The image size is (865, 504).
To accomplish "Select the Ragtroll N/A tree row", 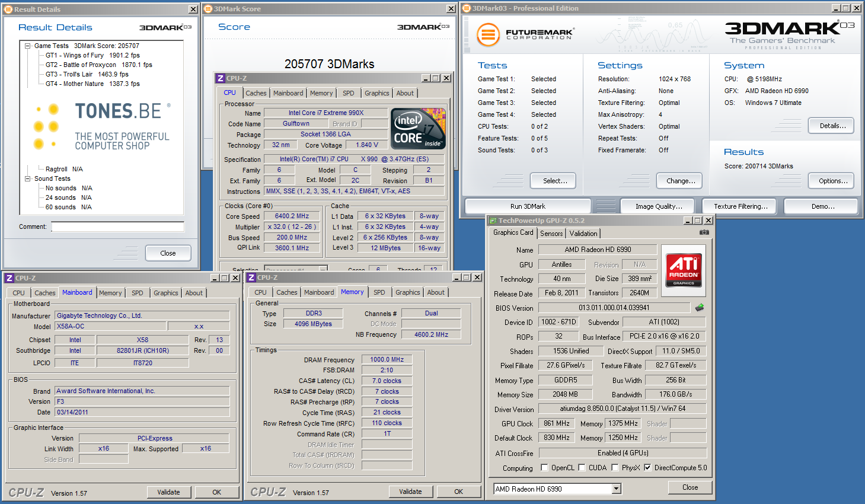I will 64,169.
